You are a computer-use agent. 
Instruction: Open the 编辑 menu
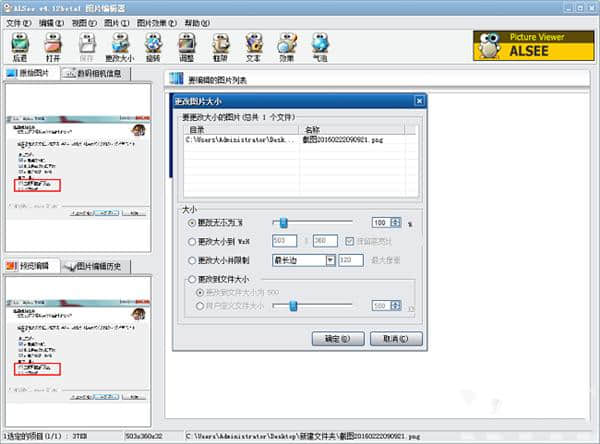(51, 23)
